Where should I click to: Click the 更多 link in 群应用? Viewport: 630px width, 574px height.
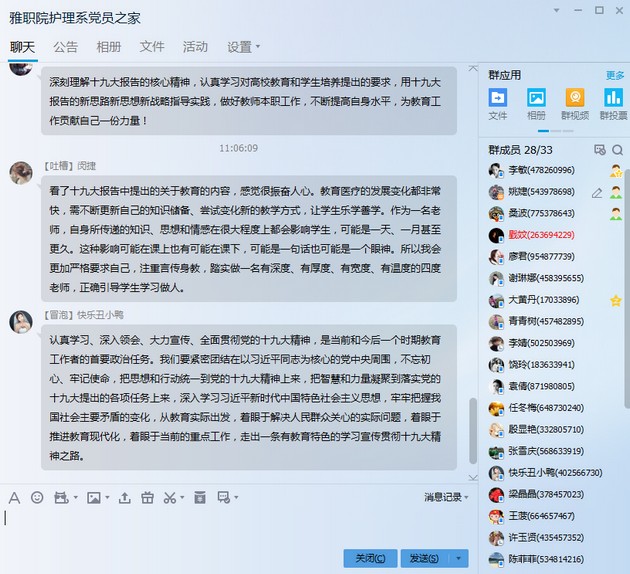pyautogui.click(x=614, y=75)
